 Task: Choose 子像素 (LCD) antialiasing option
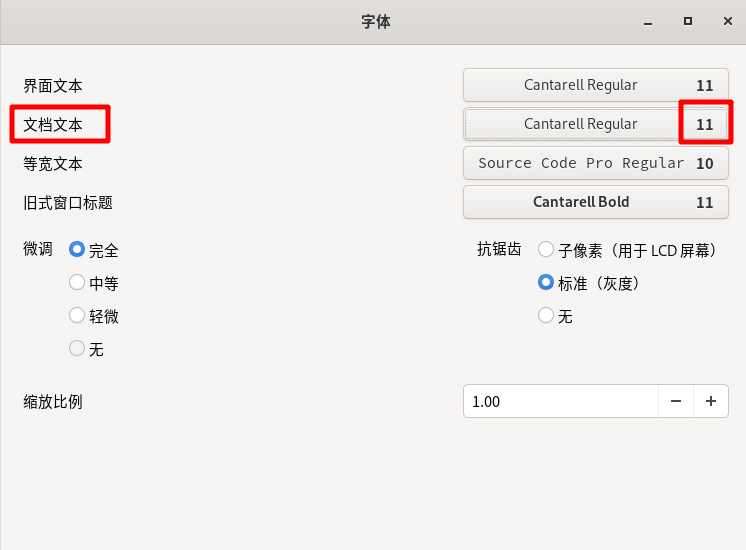tap(546, 250)
